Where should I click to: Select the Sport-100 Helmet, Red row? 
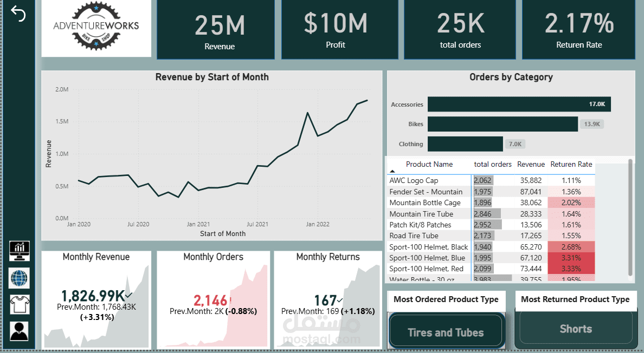(491, 269)
